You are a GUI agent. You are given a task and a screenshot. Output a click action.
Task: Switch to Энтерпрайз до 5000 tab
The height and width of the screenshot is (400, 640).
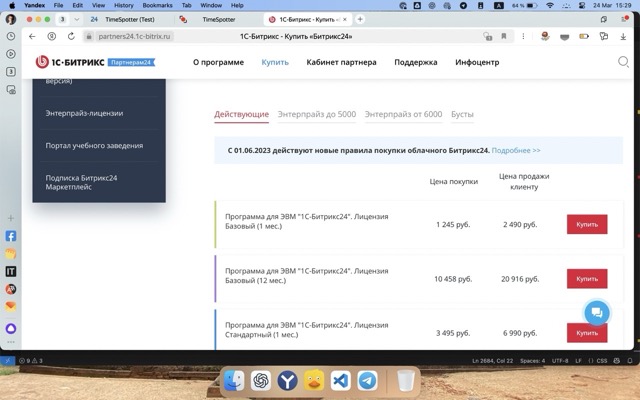click(316, 114)
